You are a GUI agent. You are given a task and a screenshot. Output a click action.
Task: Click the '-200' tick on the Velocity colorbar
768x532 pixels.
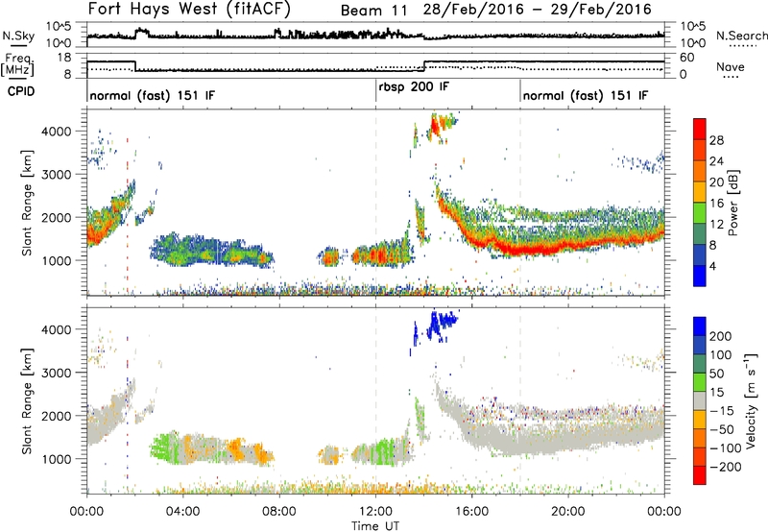726,467
